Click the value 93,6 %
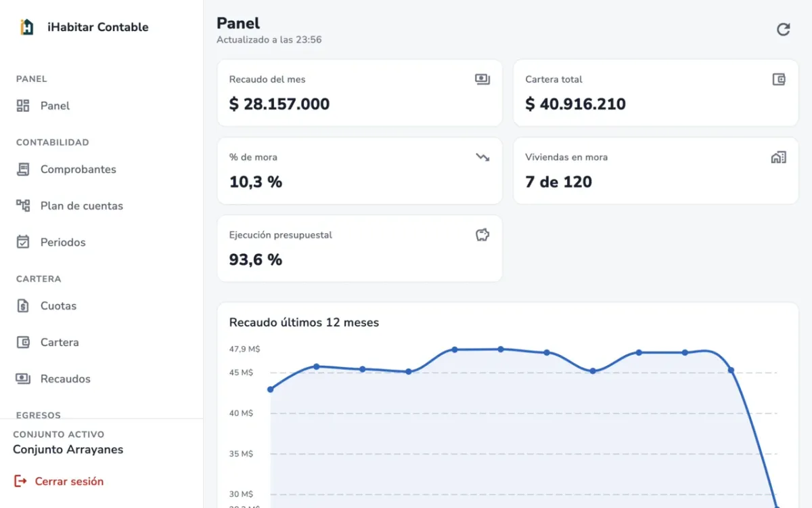The width and height of the screenshot is (812, 508). pyautogui.click(x=256, y=260)
